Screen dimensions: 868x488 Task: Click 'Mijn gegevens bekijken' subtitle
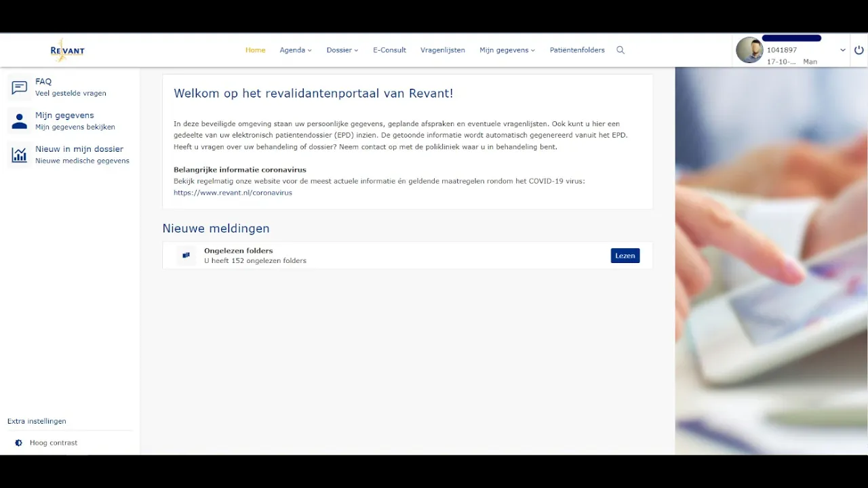click(75, 127)
